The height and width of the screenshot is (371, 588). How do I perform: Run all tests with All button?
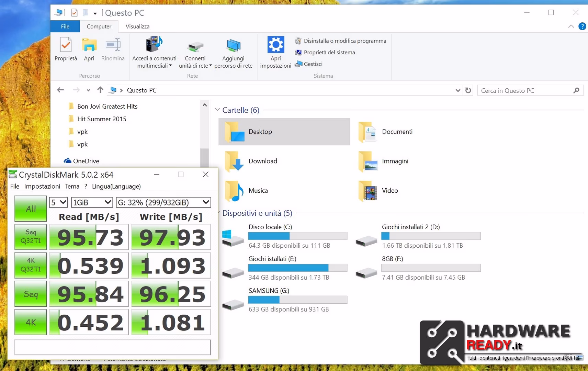pos(31,209)
